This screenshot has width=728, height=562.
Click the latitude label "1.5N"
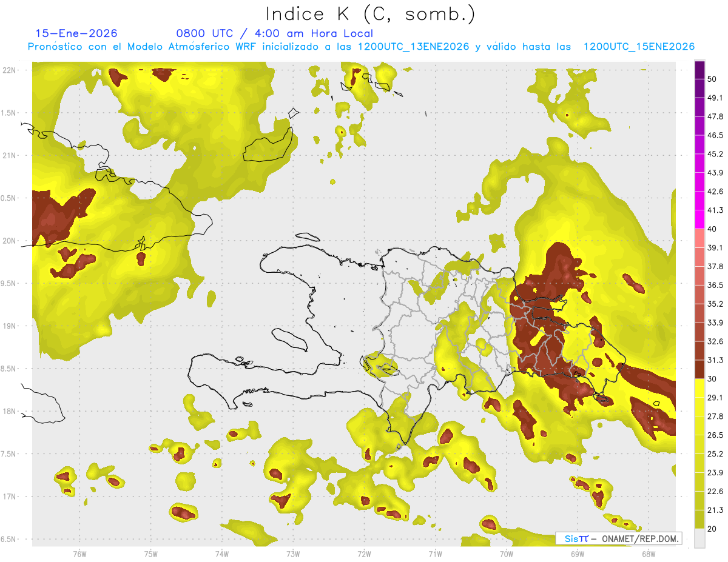(9, 113)
